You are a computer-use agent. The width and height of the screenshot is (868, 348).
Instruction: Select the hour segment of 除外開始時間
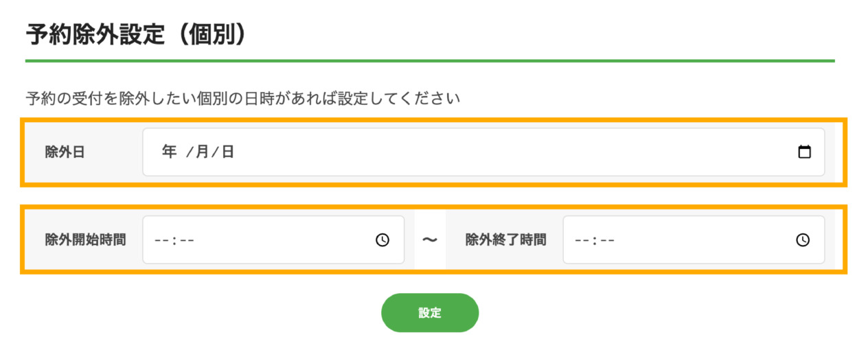click(161, 240)
